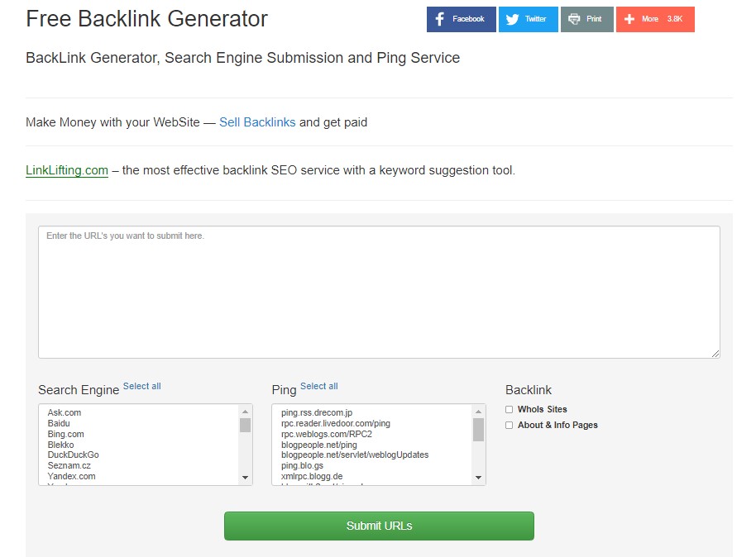Share page via Twitter bird icon

(x=512, y=19)
